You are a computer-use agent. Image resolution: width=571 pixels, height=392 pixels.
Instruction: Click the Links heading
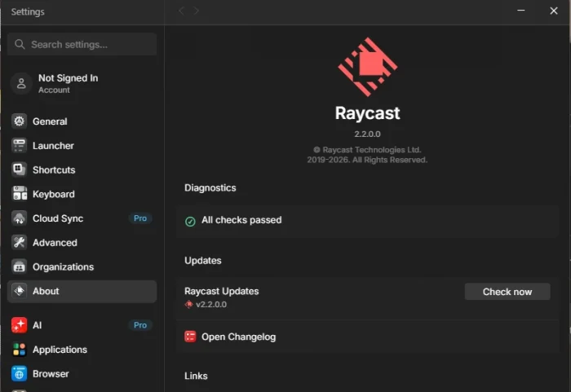pos(196,376)
